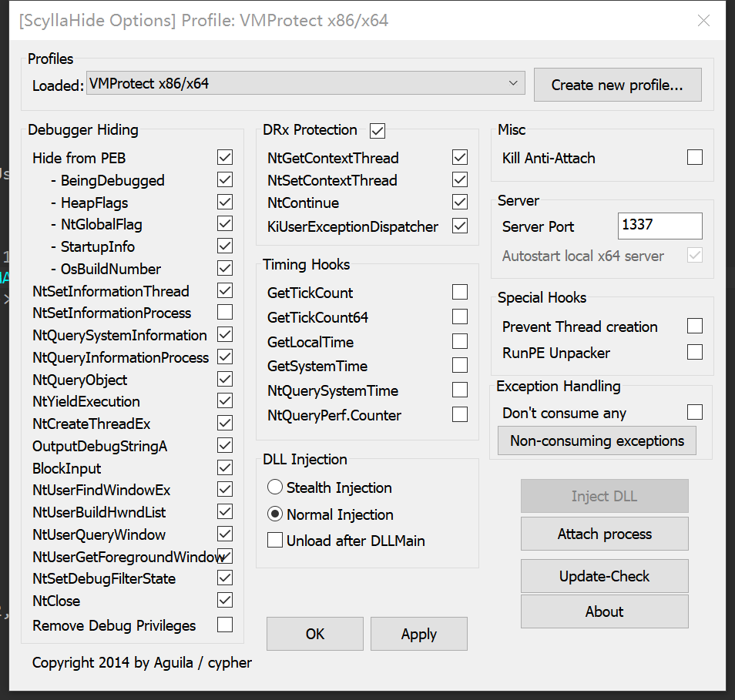This screenshot has height=700, width=735.
Task: Toggle the BlockInput checkbox
Action: point(225,467)
